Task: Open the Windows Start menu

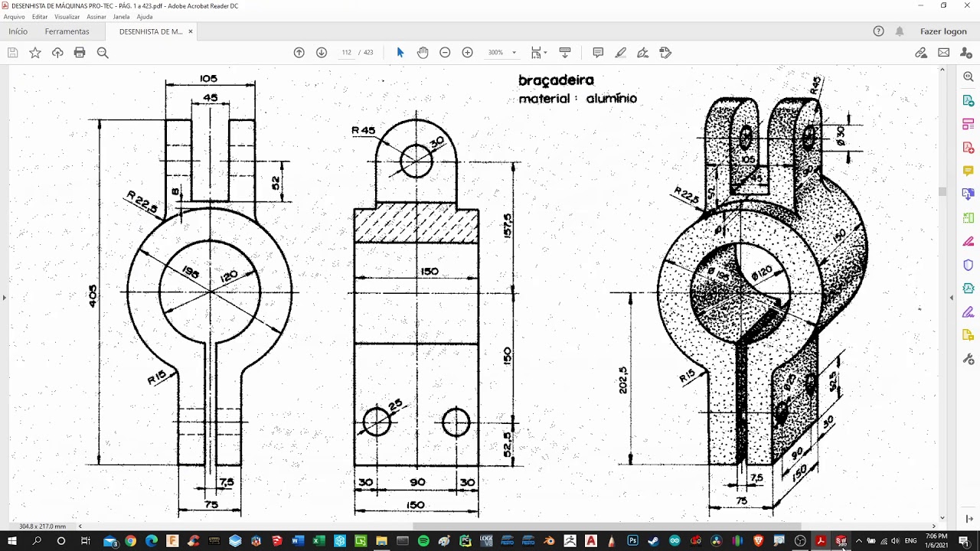Action: coord(12,541)
